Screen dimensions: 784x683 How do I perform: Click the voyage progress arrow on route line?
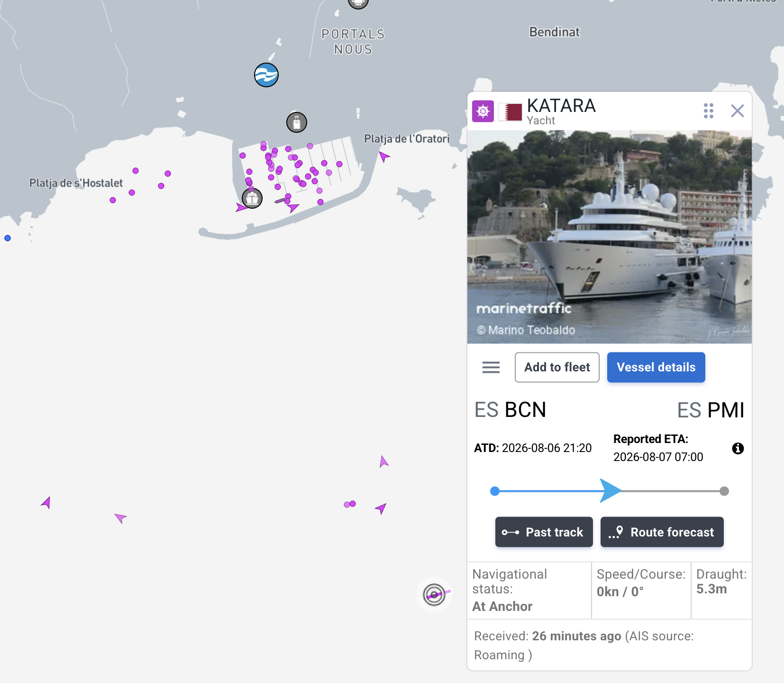click(x=611, y=491)
